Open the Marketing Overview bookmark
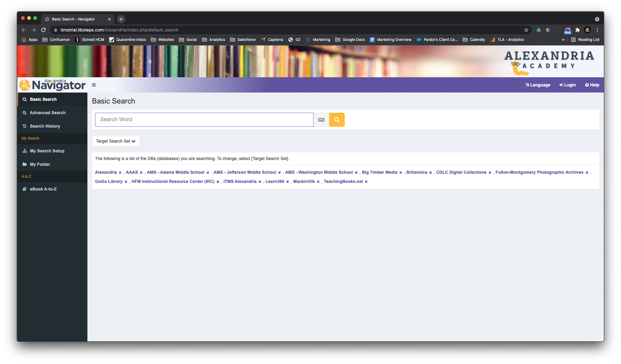This screenshot has height=364, width=621. tap(391, 40)
